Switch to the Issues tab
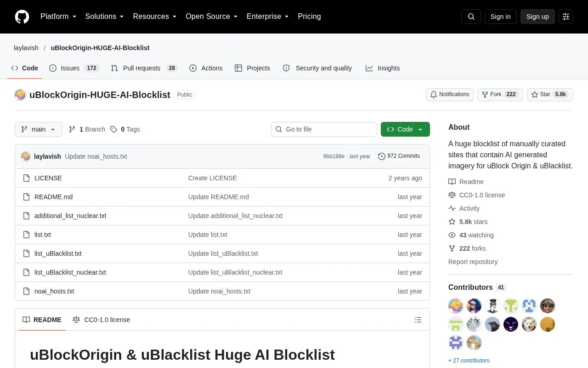This screenshot has width=588, height=368. [74, 68]
